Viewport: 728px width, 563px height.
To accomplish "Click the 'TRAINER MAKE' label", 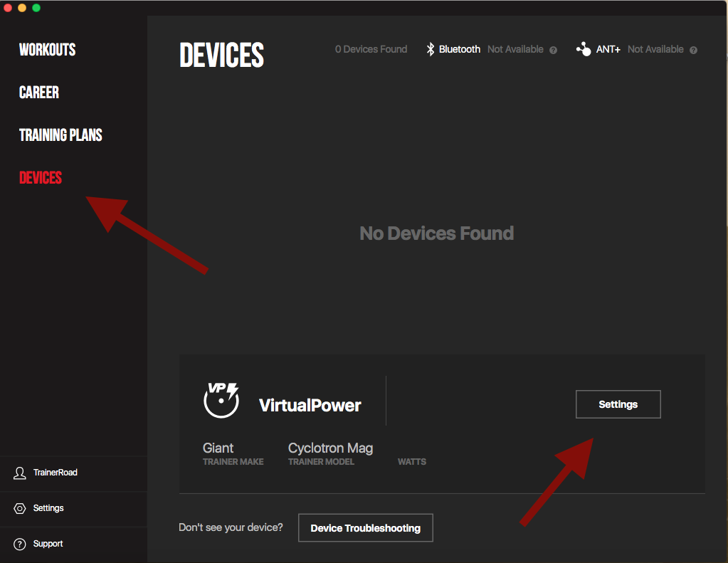I will (x=233, y=462).
